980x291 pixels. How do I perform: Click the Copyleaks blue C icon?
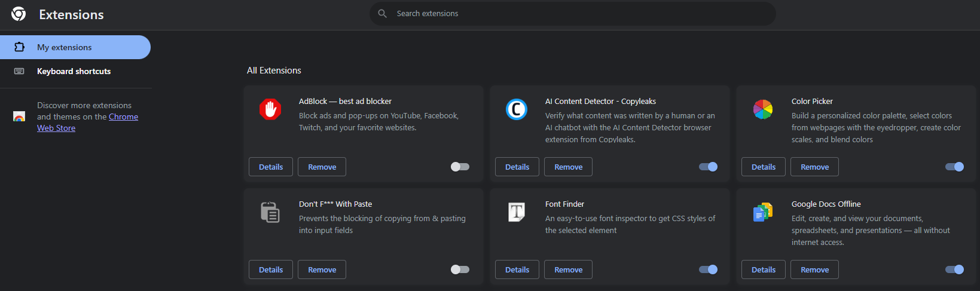click(517, 109)
